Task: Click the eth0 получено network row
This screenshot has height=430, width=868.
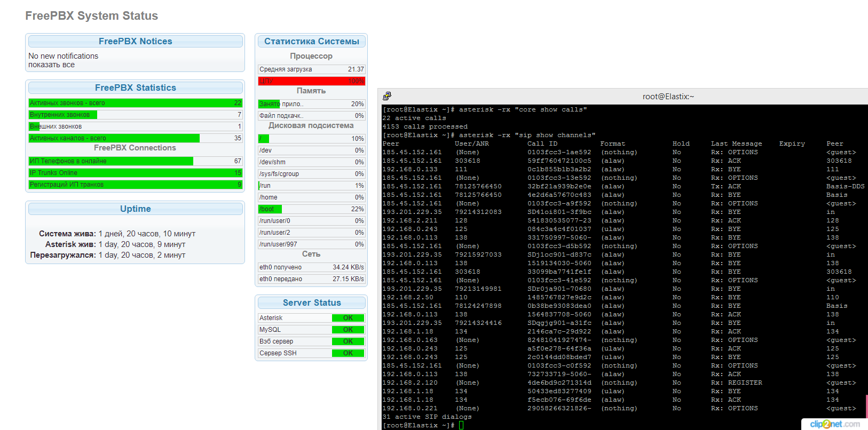Action: click(x=311, y=267)
